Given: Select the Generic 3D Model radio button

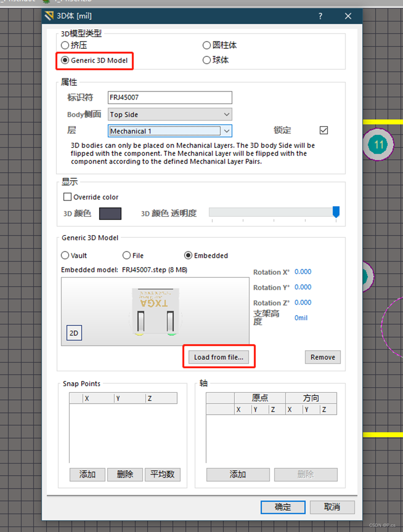Looking at the screenshot, I should point(65,61).
